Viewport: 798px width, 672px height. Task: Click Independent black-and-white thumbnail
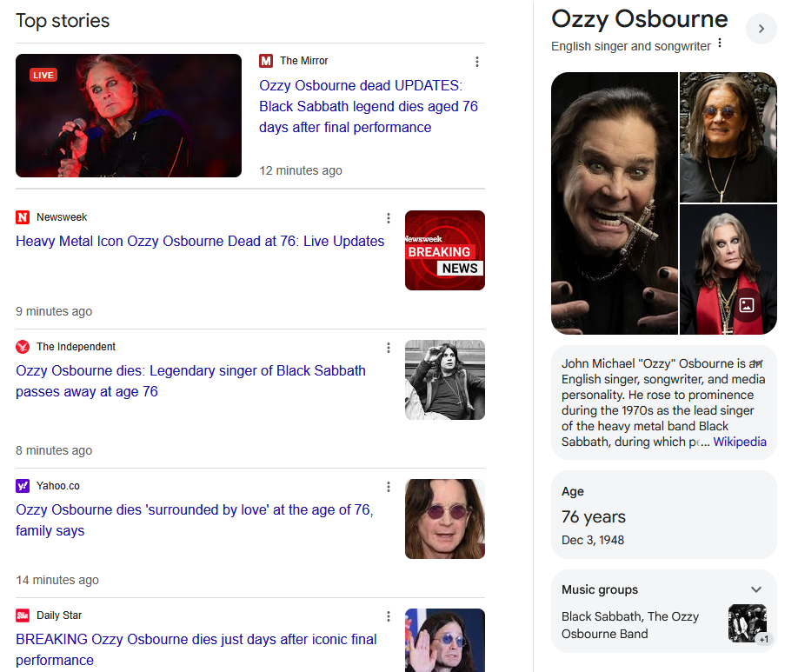coord(445,380)
